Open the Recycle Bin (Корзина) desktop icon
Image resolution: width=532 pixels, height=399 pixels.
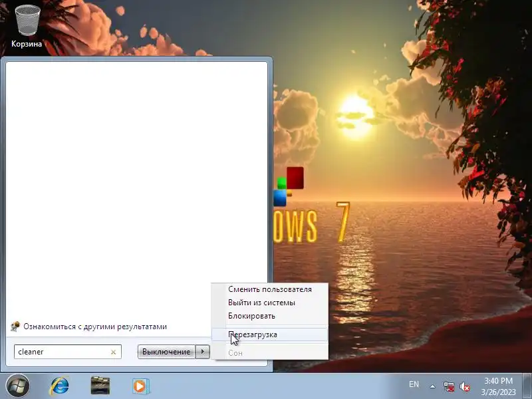tap(27, 25)
